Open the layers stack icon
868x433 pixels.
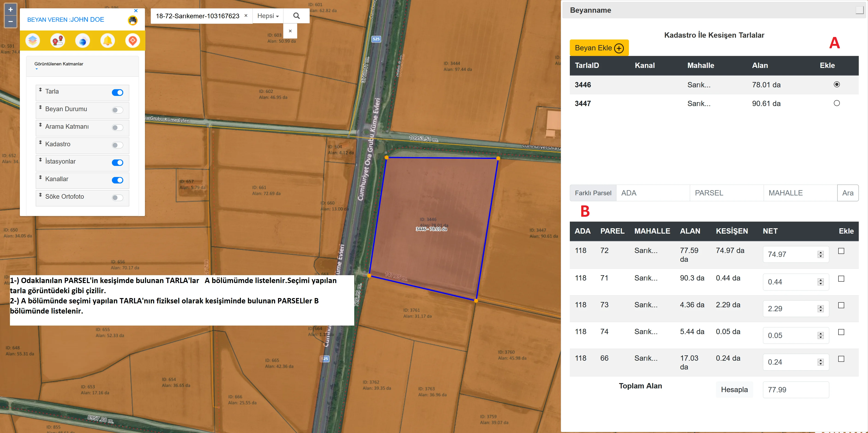33,41
